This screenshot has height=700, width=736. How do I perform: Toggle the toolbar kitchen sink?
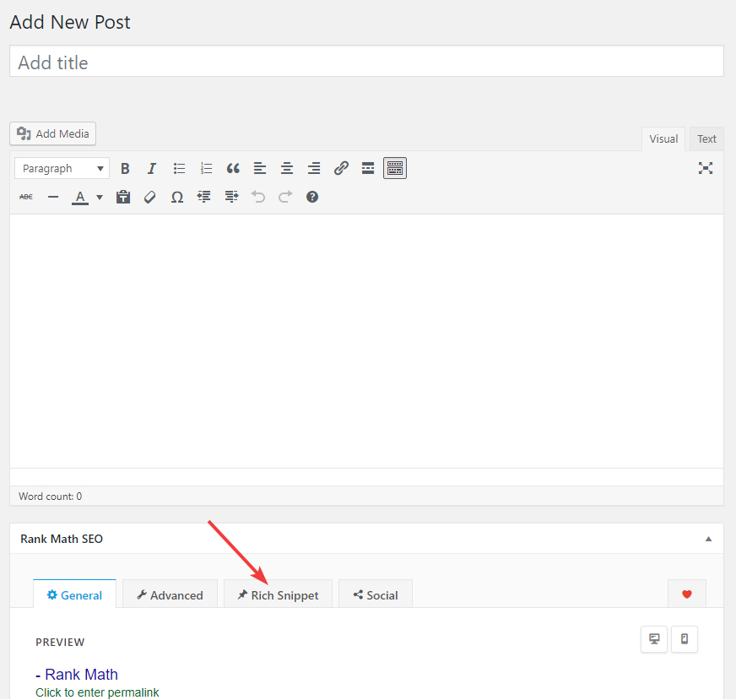[x=395, y=168]
